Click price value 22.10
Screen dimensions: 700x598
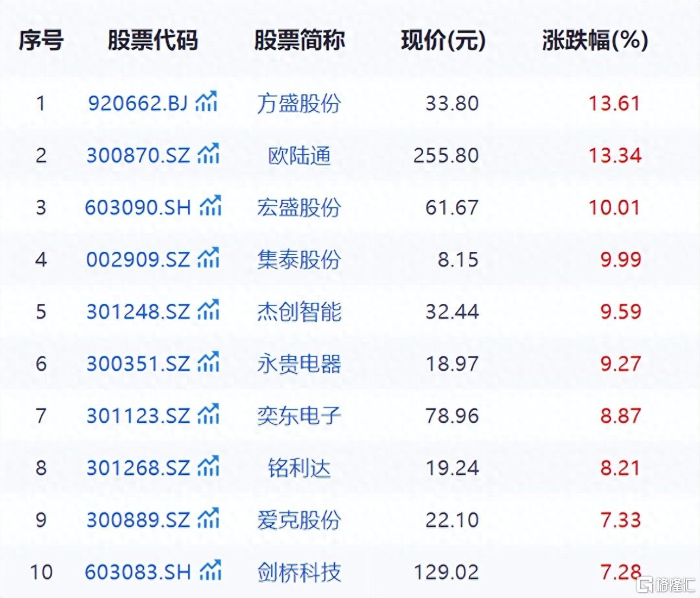click(x=452, y=520)
